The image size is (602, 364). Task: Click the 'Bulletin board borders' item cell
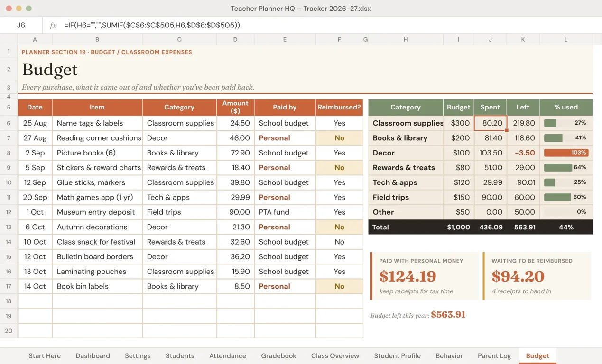coord(97,256)
